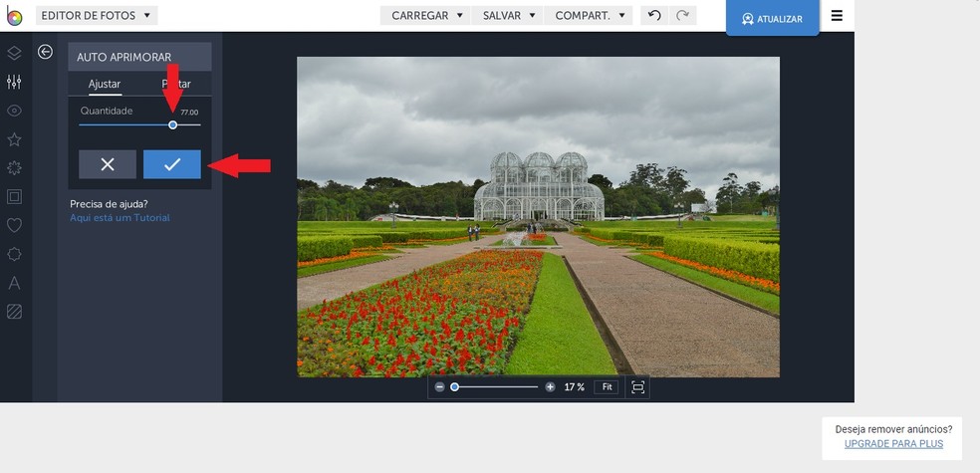Click the Precisa de ajuda? text
This screenshot has width=980, height=473.
(109, 204)
